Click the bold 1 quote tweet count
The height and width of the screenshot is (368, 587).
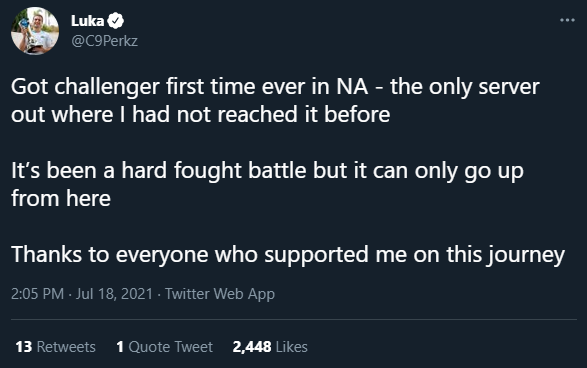click(120, 347)
